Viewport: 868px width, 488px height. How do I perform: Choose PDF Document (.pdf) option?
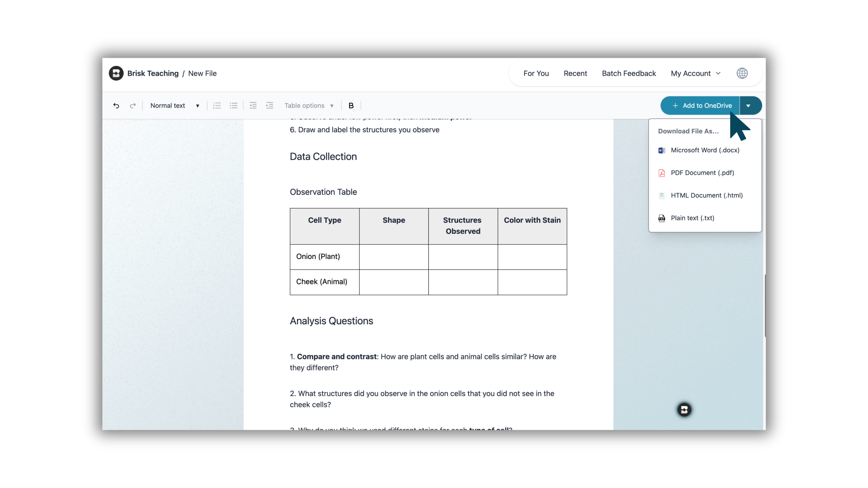click(x=702, y=173)
